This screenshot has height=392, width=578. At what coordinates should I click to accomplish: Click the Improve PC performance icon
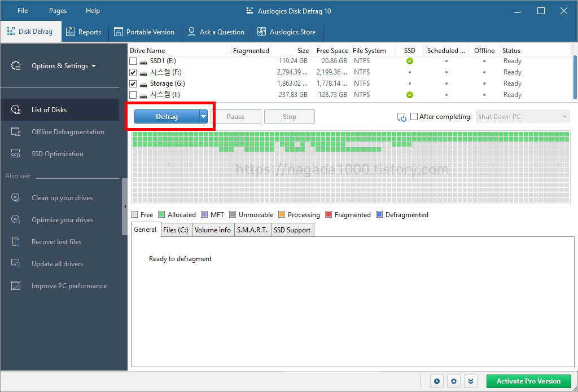point(16,286)
